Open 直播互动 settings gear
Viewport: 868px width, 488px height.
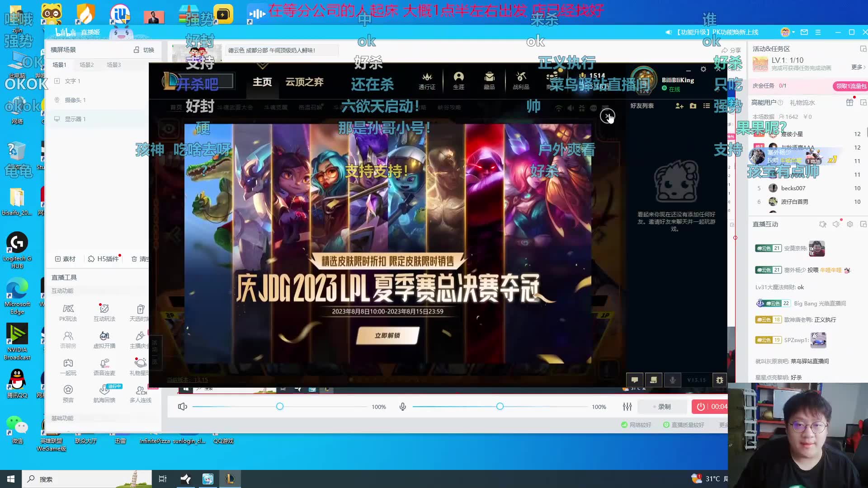[850, 224]
